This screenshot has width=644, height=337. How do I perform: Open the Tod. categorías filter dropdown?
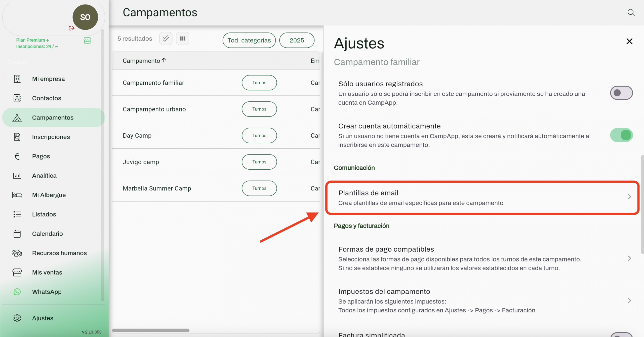tap(249, 40)
